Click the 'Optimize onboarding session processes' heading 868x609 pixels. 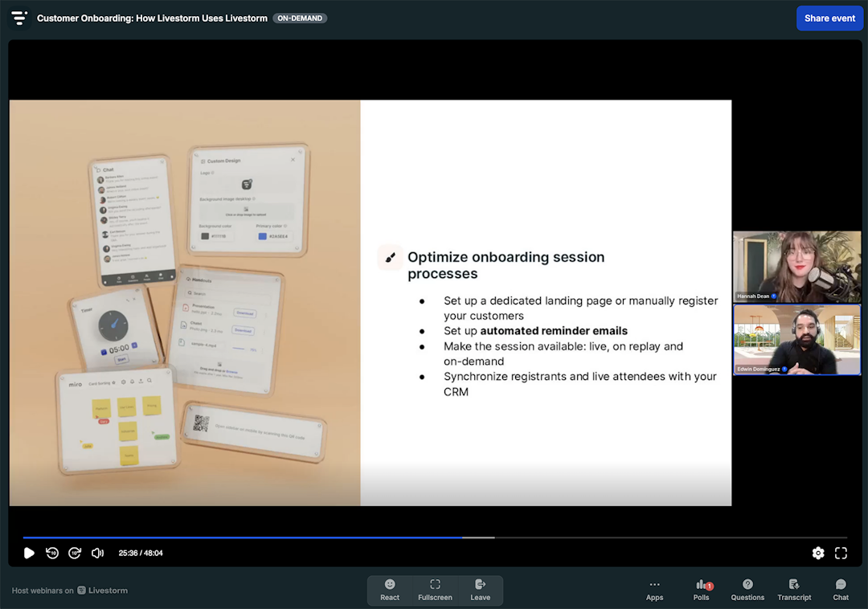tap(506, 265)
